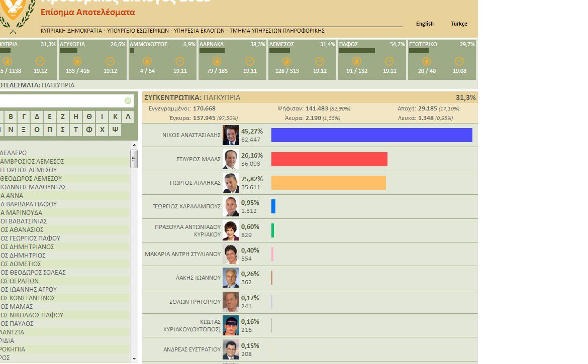
Task: Click the photo next to ΣΤΑΥΡΟΣ ΜΑΛΑΣ
Action: [231, 160]
